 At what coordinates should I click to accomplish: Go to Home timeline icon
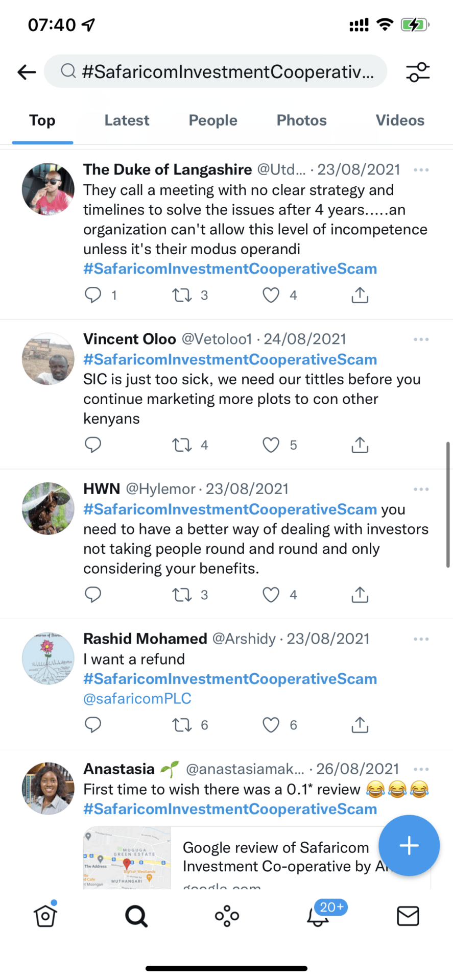coord(45,916)
